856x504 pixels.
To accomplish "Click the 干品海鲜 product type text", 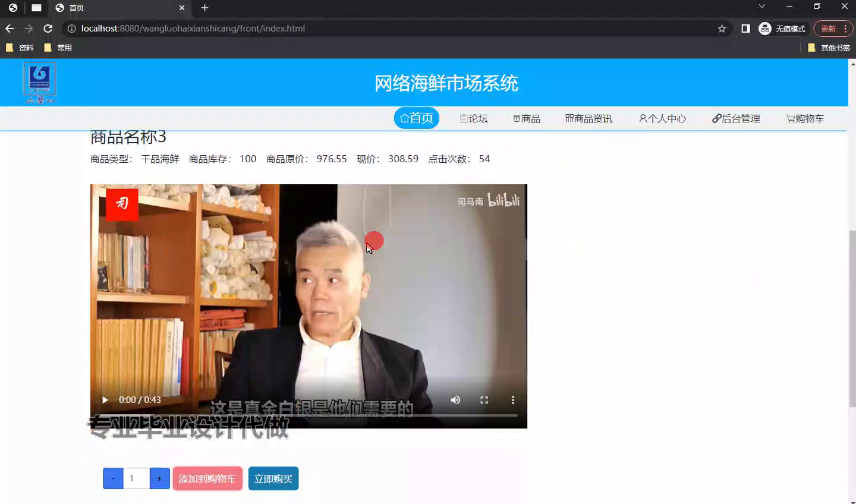I will (x=160, y=159).
